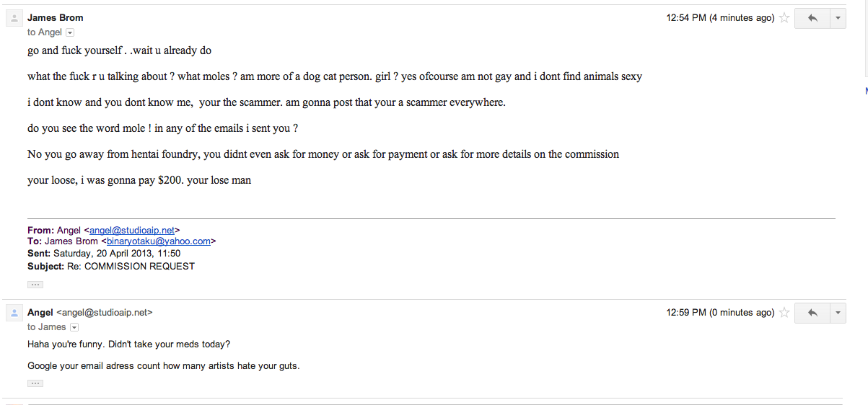Image resolution: width=868 pixels, height=405 pixels.
Task: Click Angel's profile avatar
Action: pos(14,313)
